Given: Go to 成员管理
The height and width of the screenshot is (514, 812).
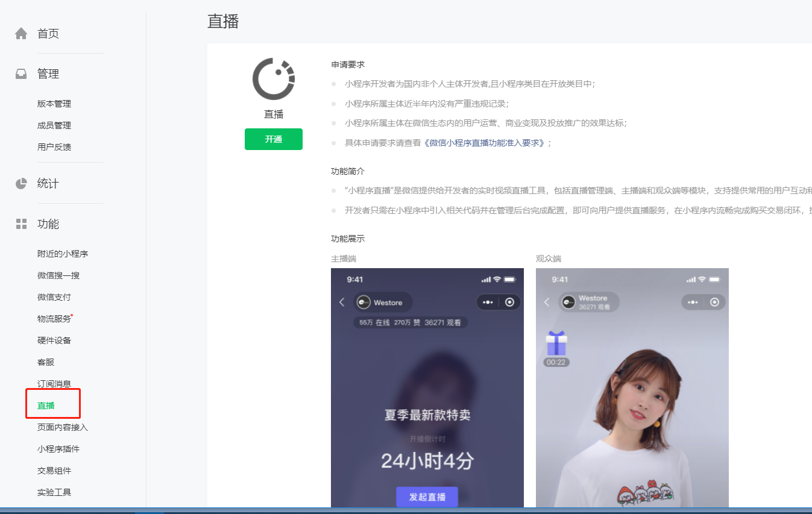Looking at the screenshot, I should click(54, 125).
